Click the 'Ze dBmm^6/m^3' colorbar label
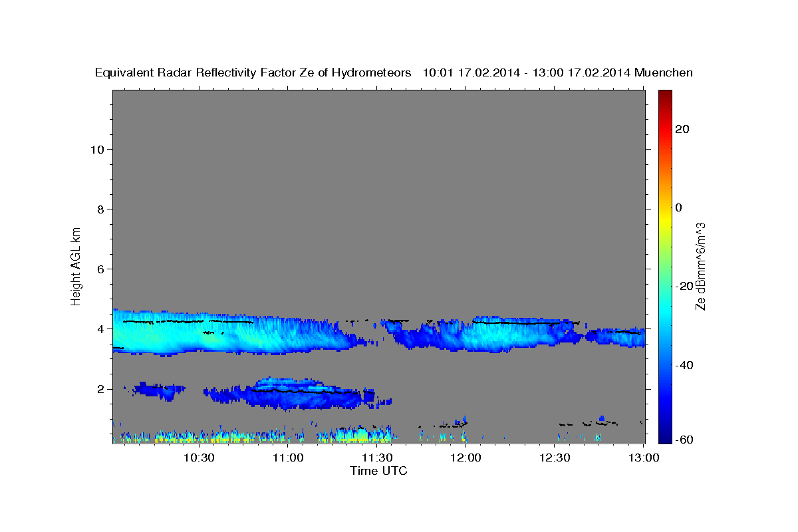The width and height of the screenshot is (798, 532). point(700,266)
